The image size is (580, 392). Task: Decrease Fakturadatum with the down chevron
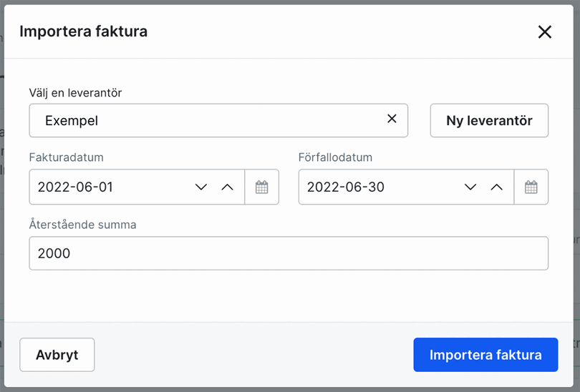pos(201,187)
